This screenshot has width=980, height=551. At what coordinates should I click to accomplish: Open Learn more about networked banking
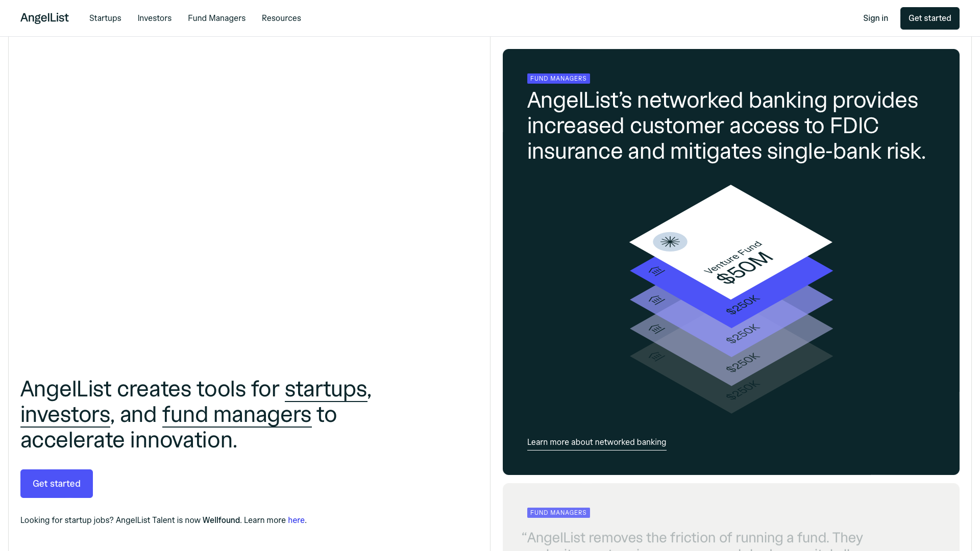coord(597,442)
